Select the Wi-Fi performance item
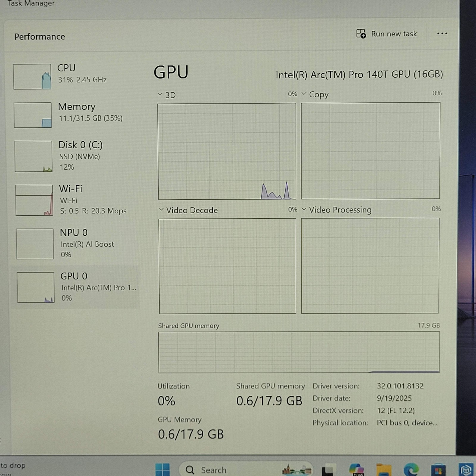This screenshot has height=476, width=476. click(75, 200)
